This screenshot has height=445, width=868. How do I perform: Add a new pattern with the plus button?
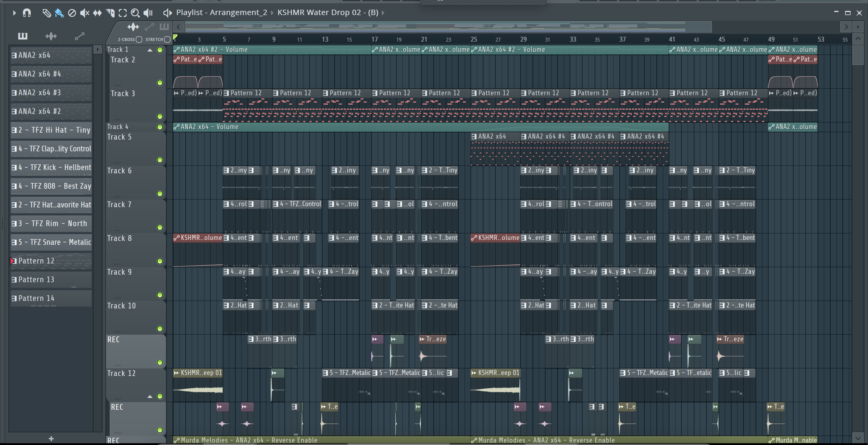(x=51, y=438)
